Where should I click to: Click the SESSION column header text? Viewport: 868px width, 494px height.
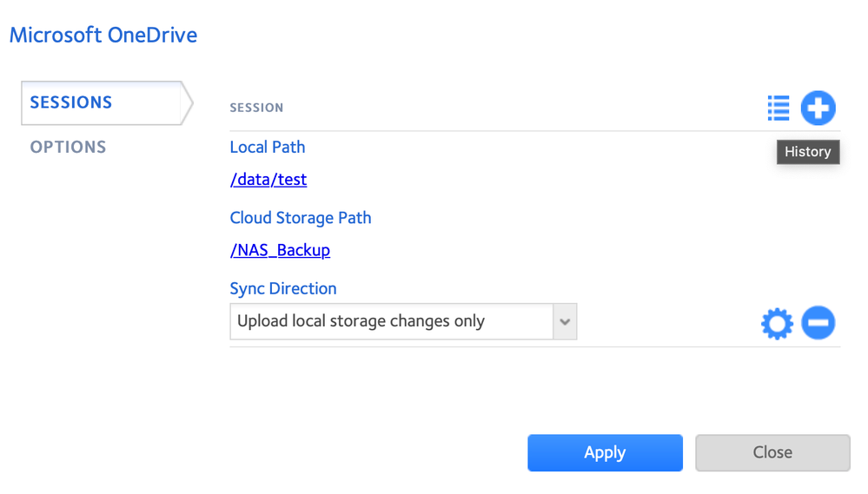pyautogui.click(x=257, y=108)
